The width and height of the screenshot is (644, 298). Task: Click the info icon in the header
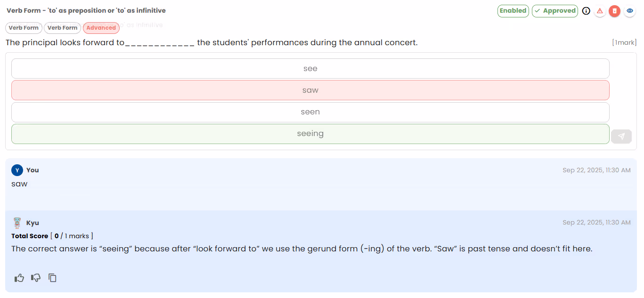pos(586,11)
